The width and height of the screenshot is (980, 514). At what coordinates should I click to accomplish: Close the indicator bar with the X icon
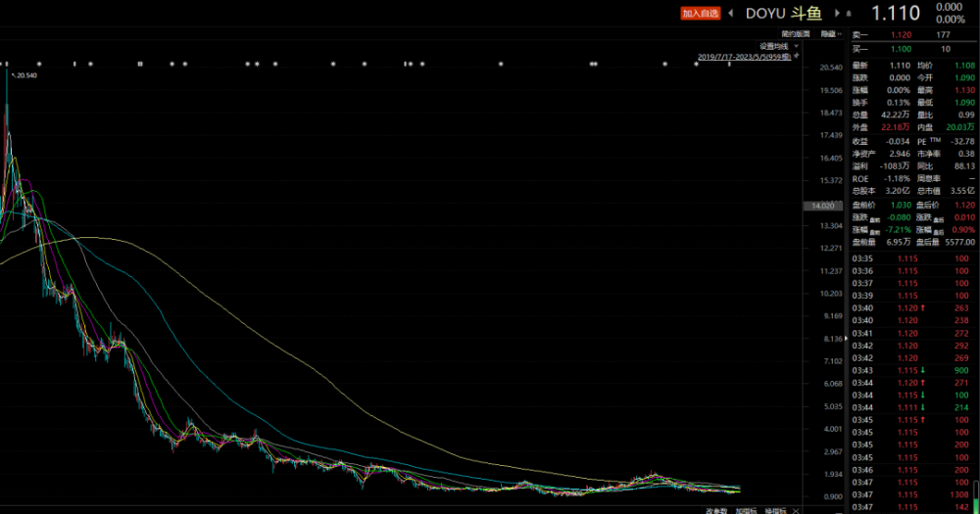click(796, 511)
